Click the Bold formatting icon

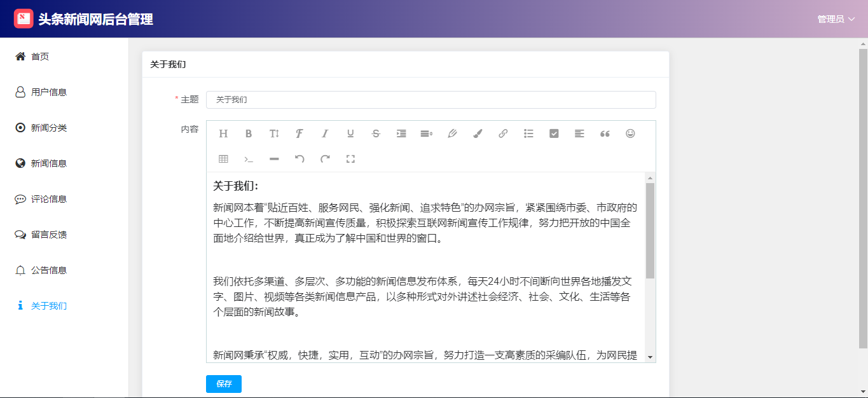point(249,134)
